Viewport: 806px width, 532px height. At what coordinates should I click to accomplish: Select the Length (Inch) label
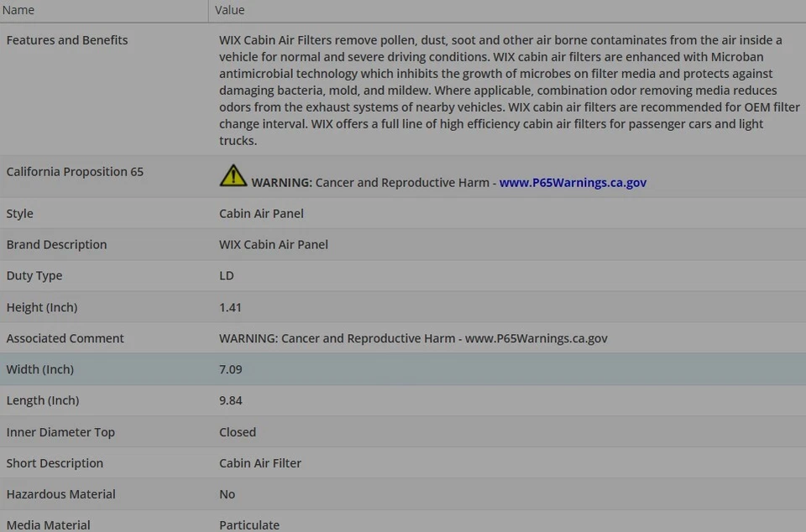(43, 400)
